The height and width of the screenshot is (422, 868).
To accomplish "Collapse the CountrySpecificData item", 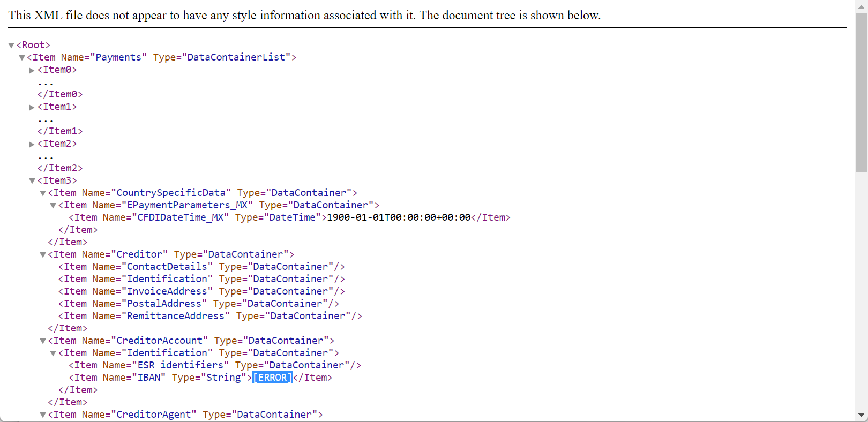I will click(43, 193).
